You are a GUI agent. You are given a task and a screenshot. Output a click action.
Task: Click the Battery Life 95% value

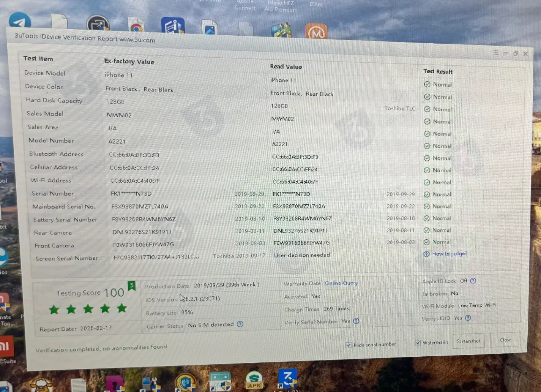pyautogui.click(x=187, y=312)
